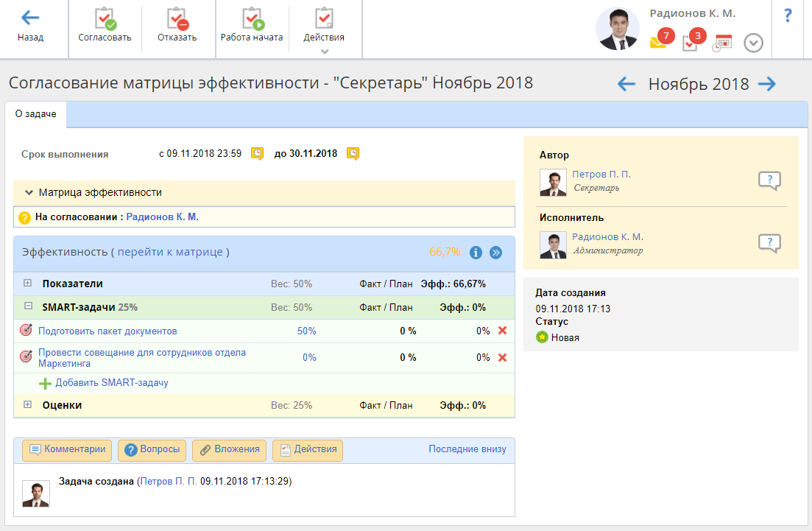Ask the author Петров a question icon
Screen dimensions: 812x531
tap(769, 180)
